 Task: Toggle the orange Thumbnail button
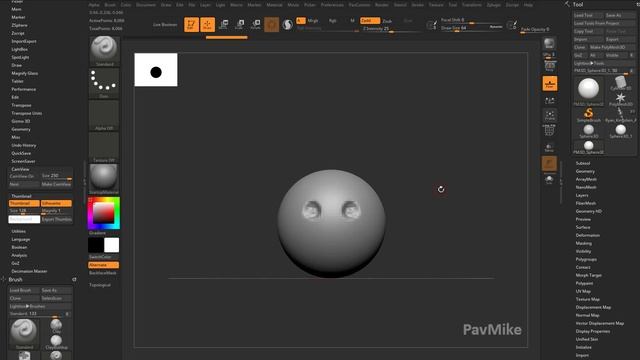pyautogui.click(x=24, y=203)
